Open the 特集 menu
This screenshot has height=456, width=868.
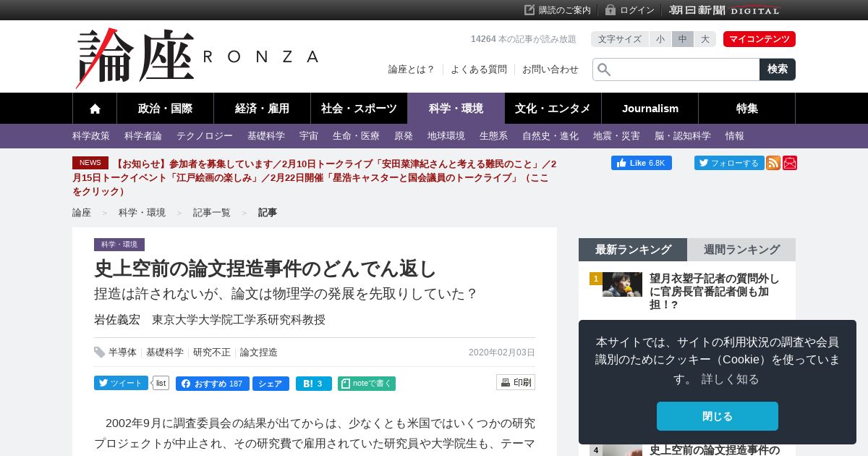tap(746, 109)
